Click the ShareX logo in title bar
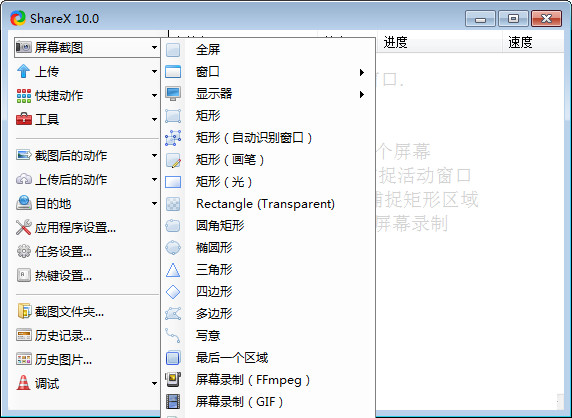This screenshot has height=418, width=572. pos(18,18)
